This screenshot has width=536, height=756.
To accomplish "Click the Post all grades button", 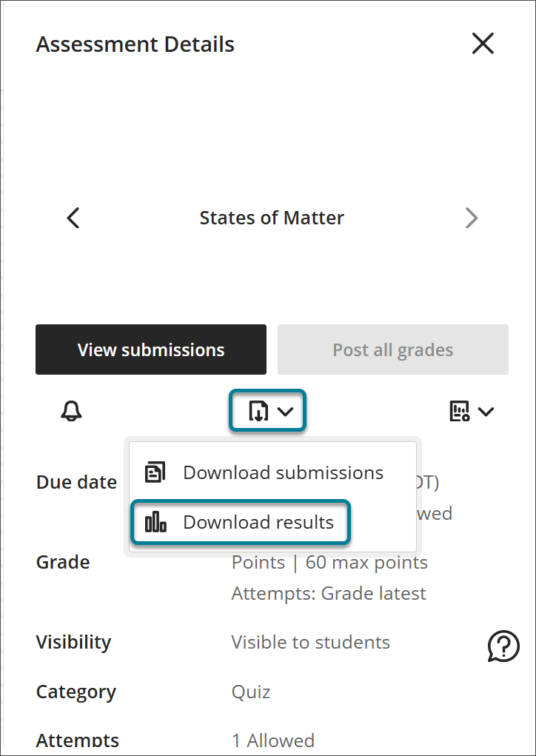I will tap(393, 349).
